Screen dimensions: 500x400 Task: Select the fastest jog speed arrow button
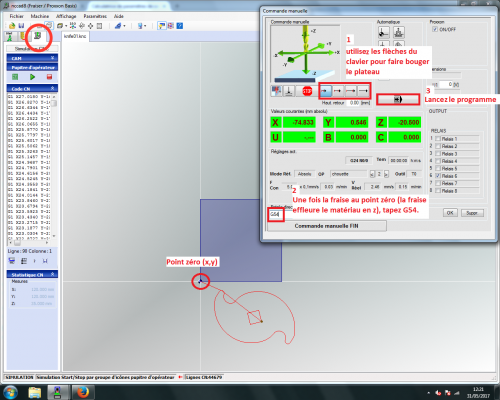[363, 91]
